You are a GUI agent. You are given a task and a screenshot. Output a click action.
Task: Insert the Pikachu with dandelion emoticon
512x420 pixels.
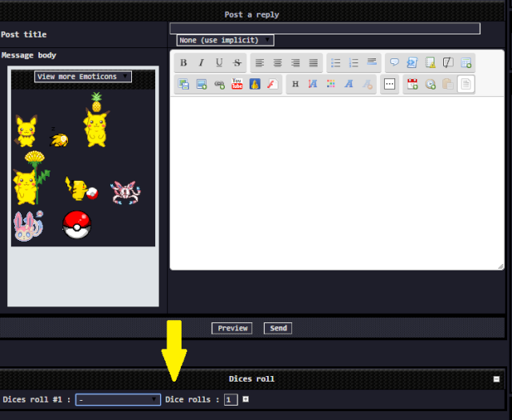coord(31,178)
